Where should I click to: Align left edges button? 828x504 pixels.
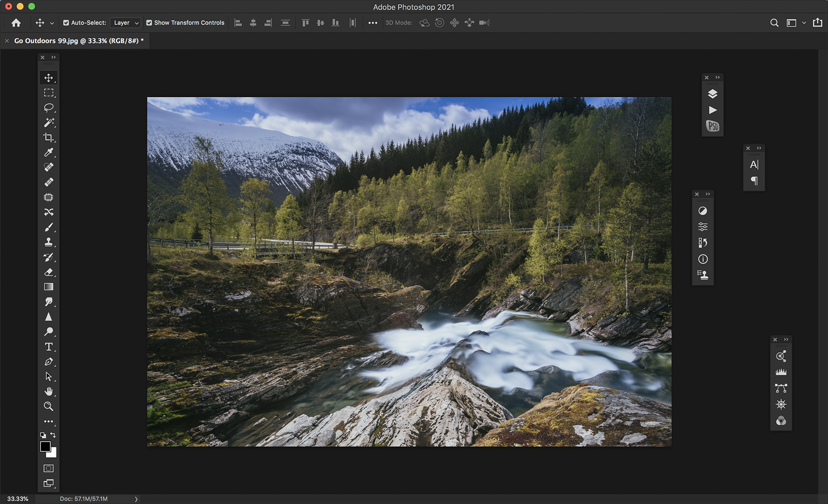point(239,23)
